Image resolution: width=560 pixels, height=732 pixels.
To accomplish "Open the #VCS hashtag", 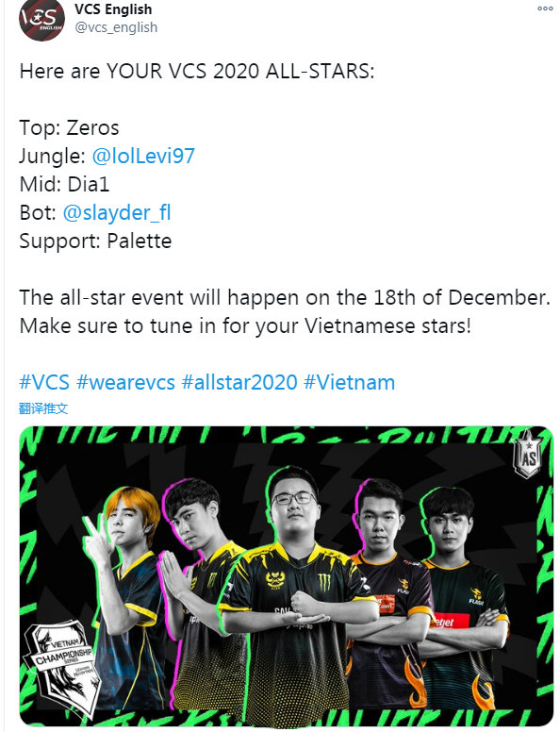I will [x=44, y=382].
